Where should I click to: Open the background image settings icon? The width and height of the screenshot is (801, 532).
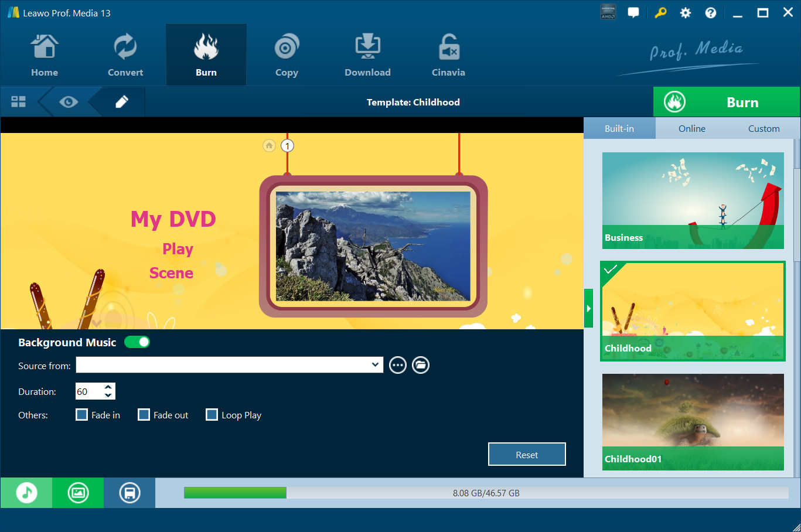pos(78,493)
